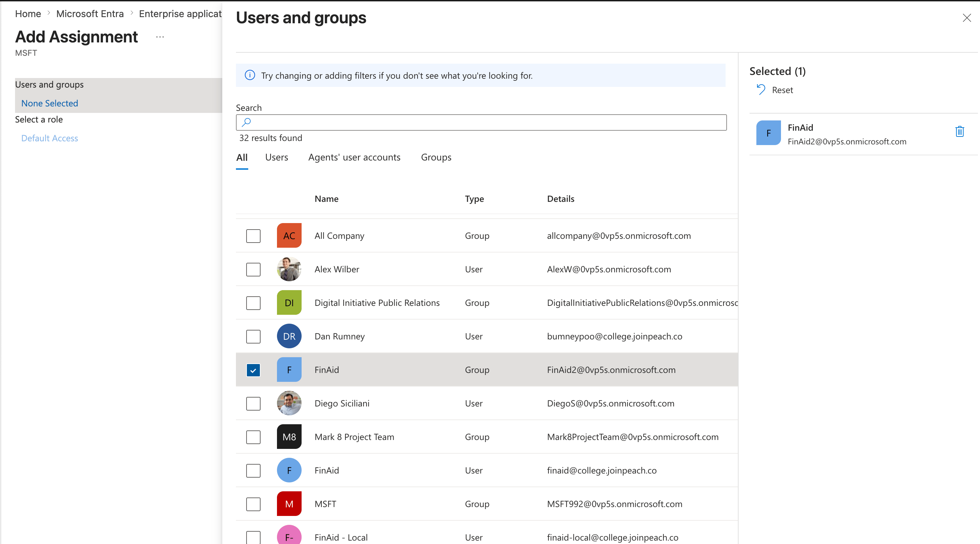This screenshot has width=980, height=544.
Task: Click the FinAid user round F avatar
Action: [x=289, y=470]
